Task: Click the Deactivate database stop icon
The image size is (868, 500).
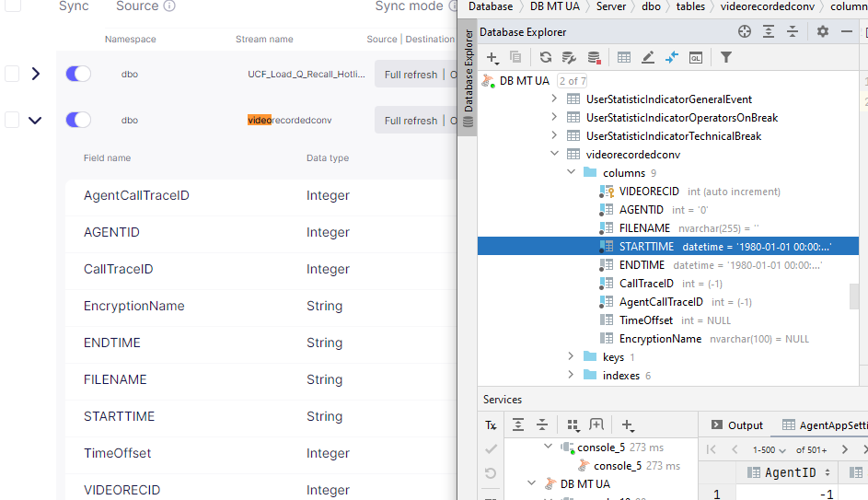Action: coord(594,57)
